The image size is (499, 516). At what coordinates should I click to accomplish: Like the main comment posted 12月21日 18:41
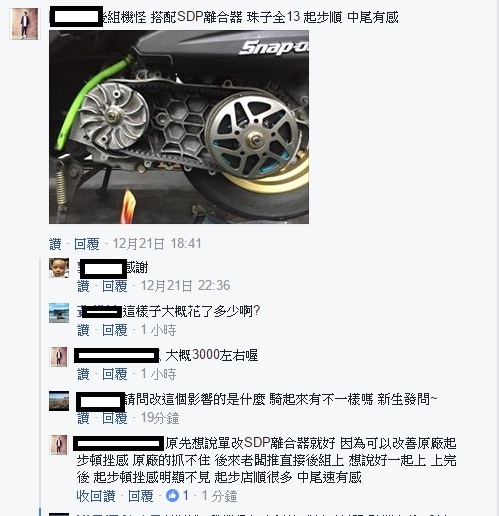pyautogui.click(x=55, y=244)
